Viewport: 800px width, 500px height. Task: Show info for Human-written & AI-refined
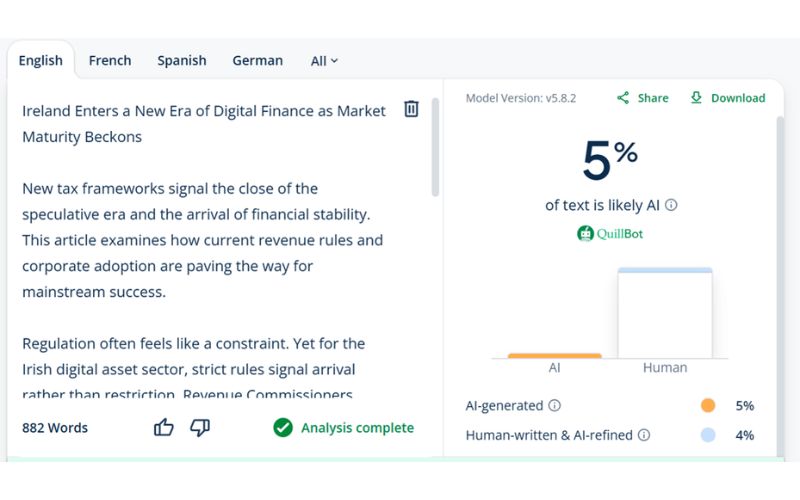tap(644, 435)
